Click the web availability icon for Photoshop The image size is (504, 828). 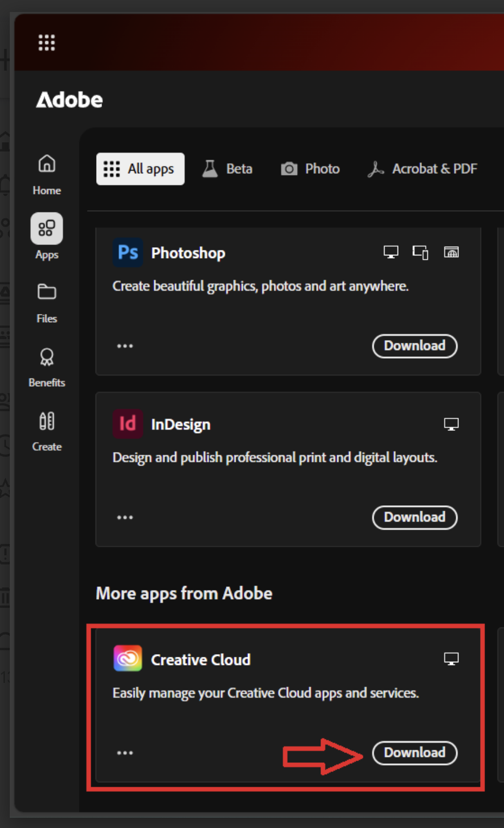point(452,252)
